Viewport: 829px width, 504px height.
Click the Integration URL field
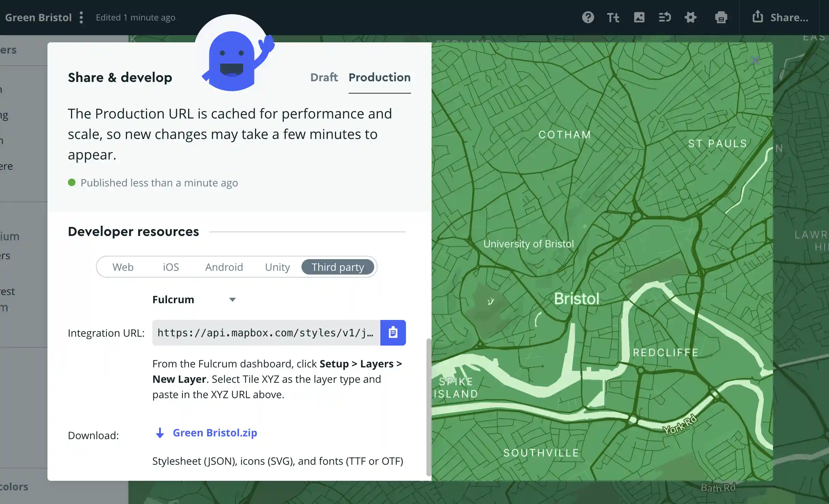point(266,333)
